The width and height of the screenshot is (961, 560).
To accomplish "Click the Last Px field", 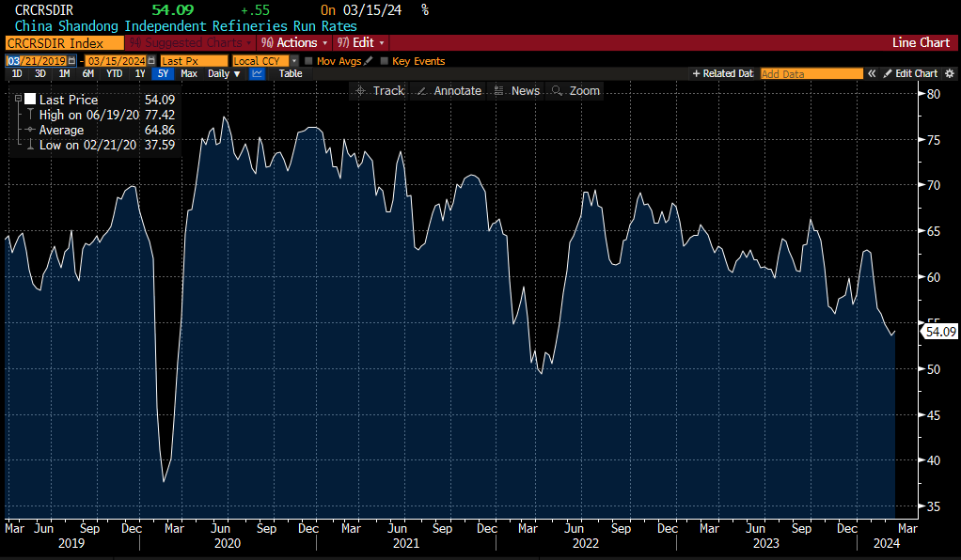I will 194,61.
